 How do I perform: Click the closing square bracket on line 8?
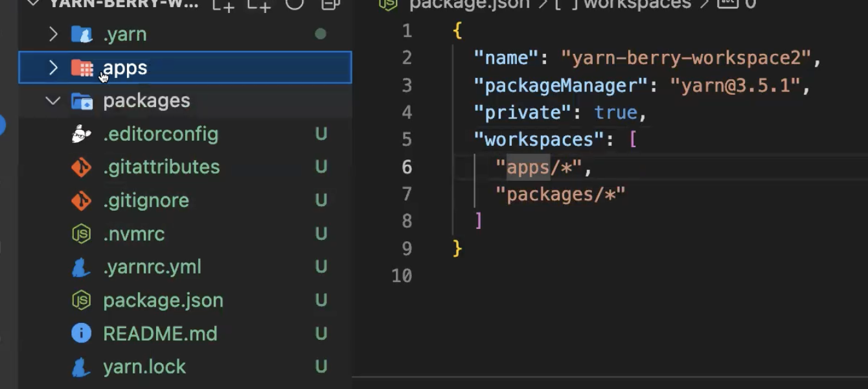pos(479,222)
